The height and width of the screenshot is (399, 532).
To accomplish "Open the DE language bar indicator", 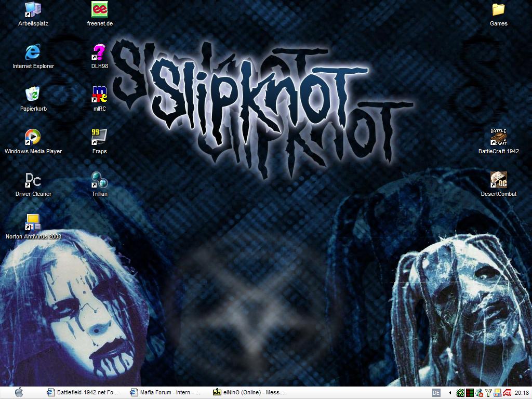I will pyautogui.click(x=436, y=393).
